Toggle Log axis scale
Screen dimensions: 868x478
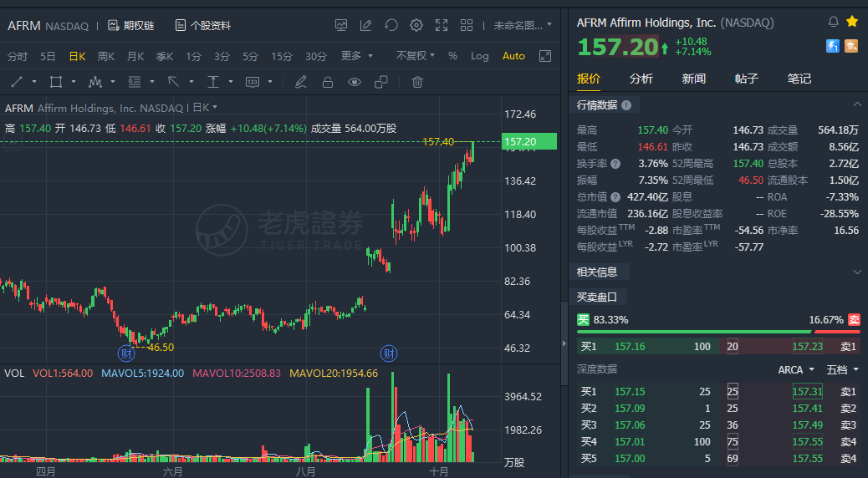[479, 56]
